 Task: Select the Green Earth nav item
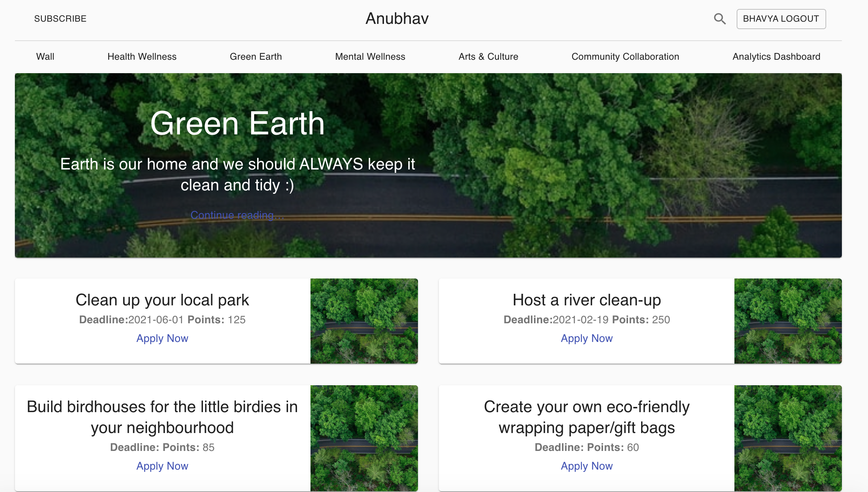[x=256, y=56]
